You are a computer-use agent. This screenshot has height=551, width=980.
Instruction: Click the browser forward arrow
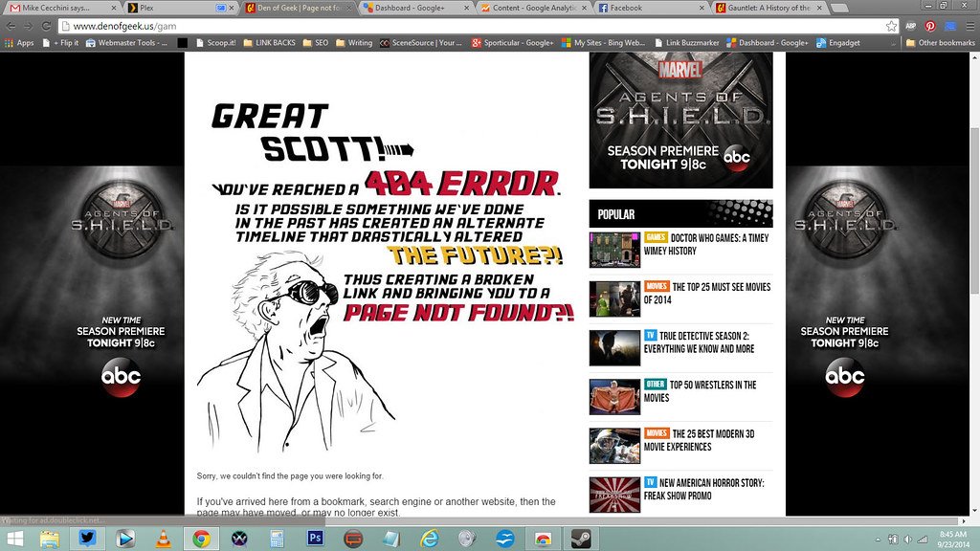[28, 26]
